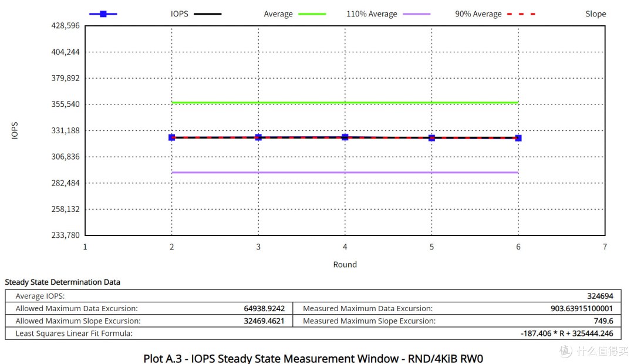
Task: Click the black Average legend line
Action: point(207,14)
